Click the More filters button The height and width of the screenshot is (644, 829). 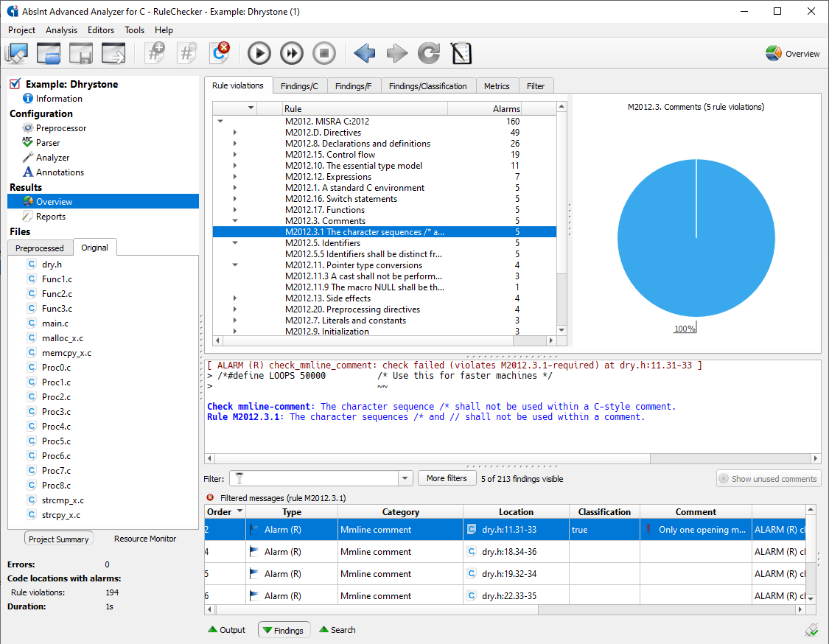coord(447,478)
